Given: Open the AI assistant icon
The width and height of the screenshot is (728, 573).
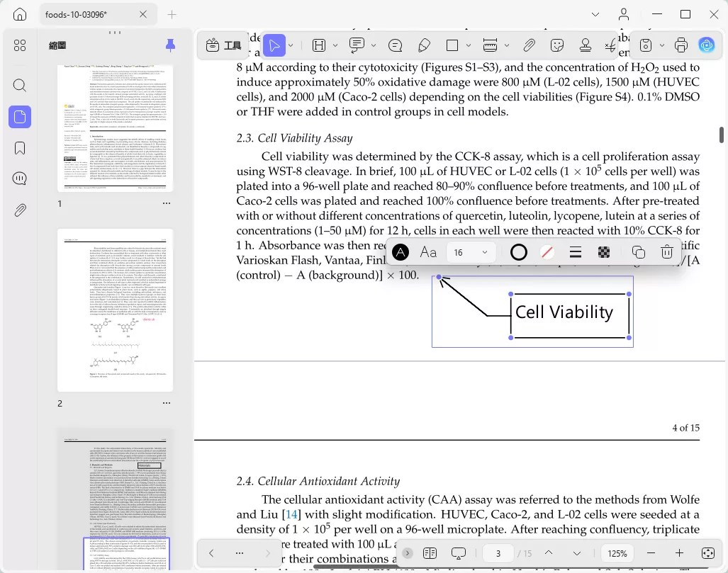Looking at the screenshot, I should coord(706,45).
